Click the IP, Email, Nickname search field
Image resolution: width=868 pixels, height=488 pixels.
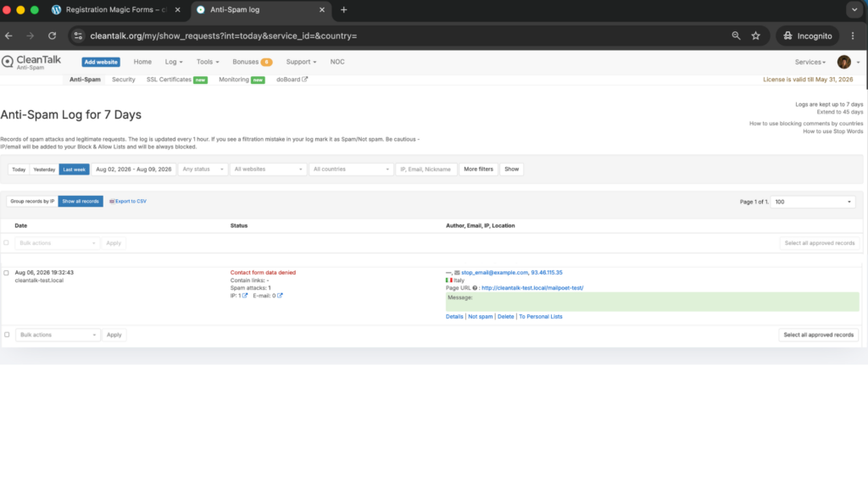(x=426, y=169)
